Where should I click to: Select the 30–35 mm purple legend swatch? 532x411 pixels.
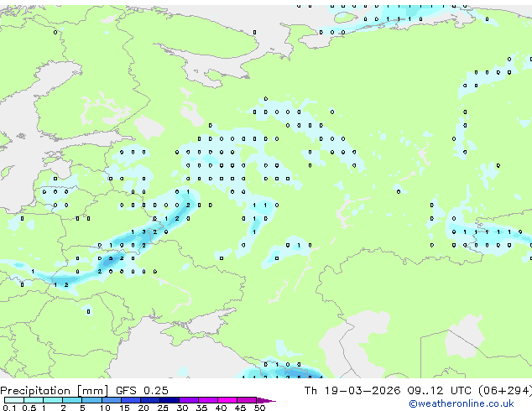pos(188,400)
